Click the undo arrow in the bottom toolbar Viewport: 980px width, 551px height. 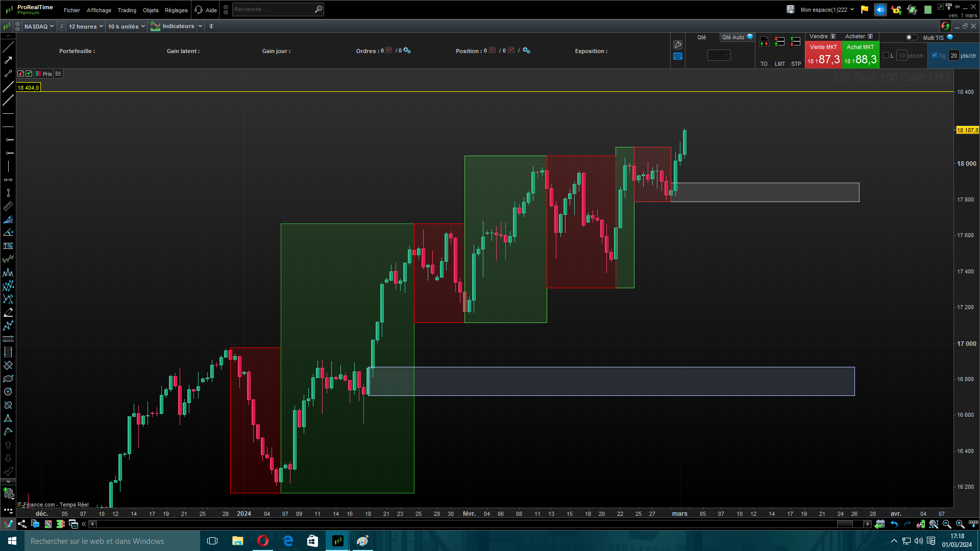894,524
